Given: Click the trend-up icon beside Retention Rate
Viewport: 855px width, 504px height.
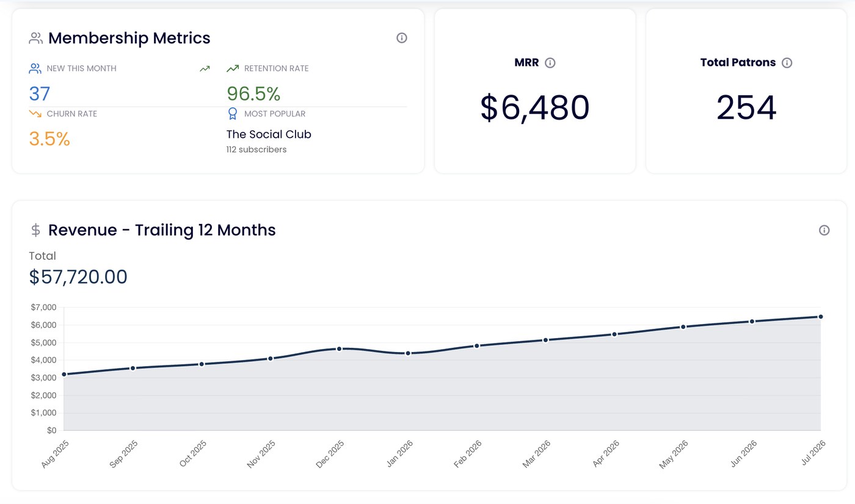Looking at the screenshot, I should (x=233, y=68).
